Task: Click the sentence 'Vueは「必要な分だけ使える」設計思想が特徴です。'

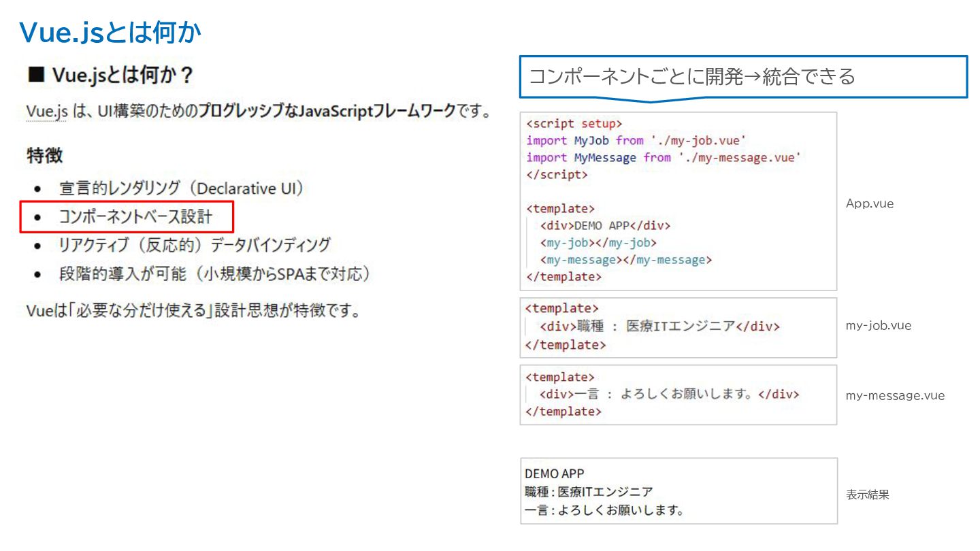Action: click(193, 311)
